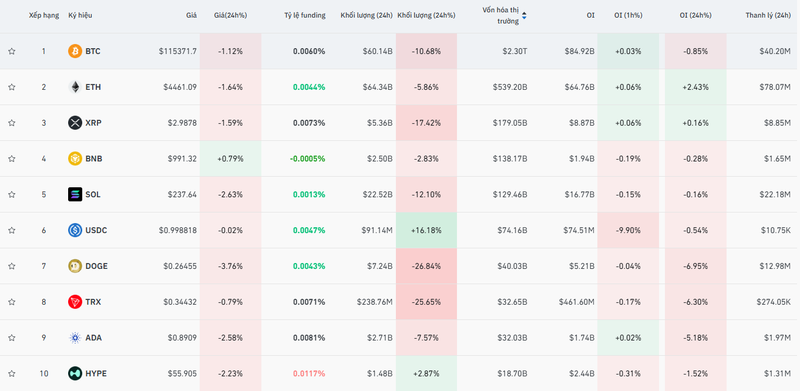Toggle favorite star for ETH row
Screen dimensions: 800x391
(12, 87)
